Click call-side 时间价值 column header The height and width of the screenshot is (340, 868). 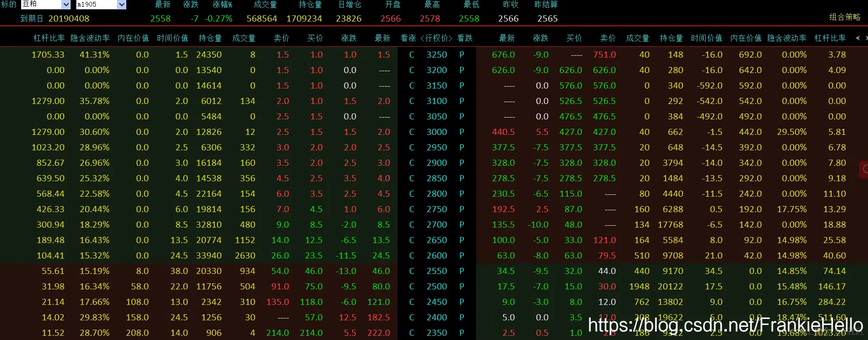[173, 38]
